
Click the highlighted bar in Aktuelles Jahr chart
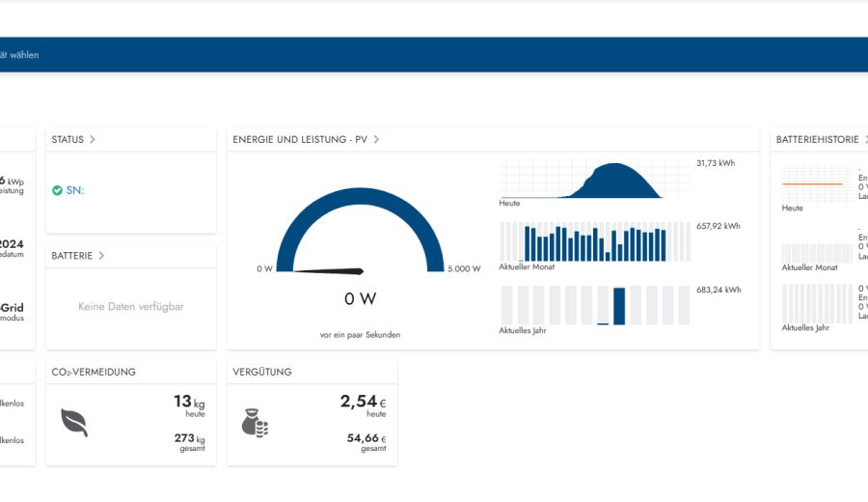(619, 305)
